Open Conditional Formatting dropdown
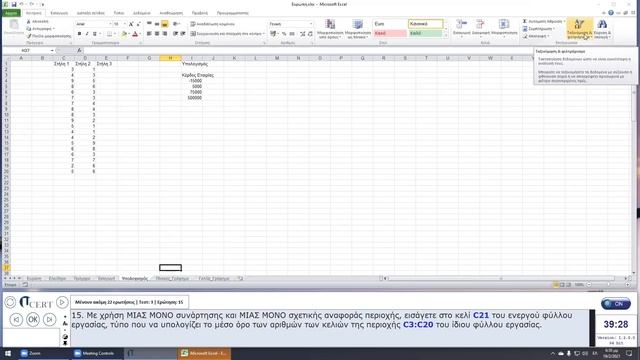Viewport: 640px width, 360px height. click(x=330, y=29)
